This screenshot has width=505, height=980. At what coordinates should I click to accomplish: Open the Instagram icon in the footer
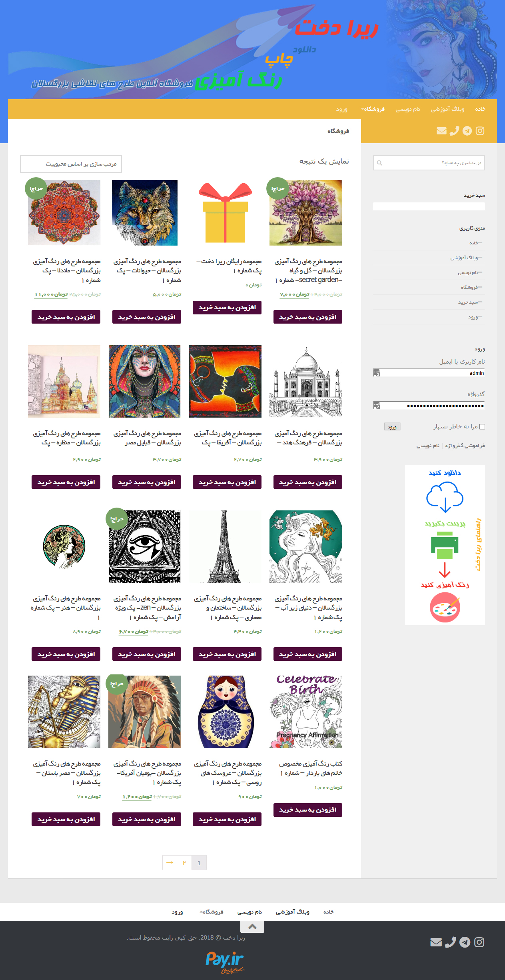[x=479, y=942]
